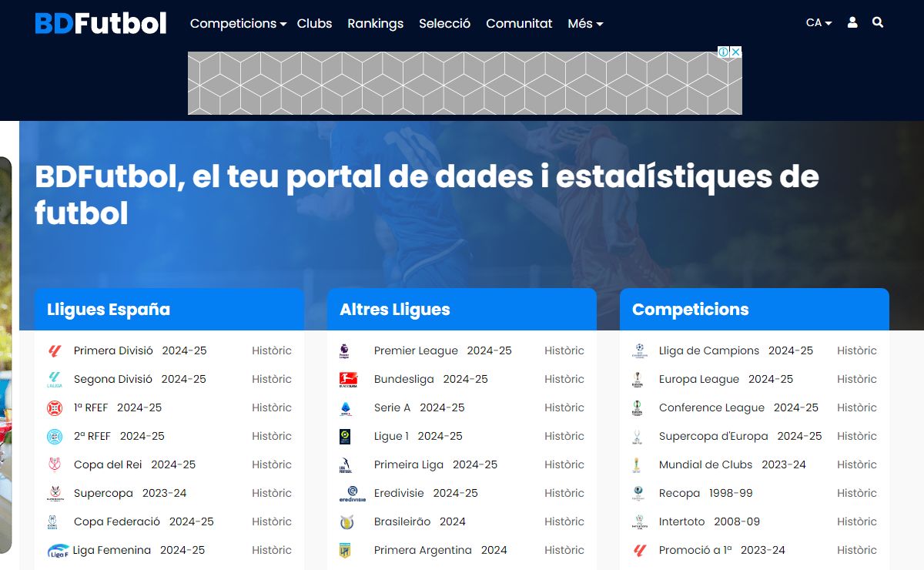Open Serie A 2024-25 link
Viewport: 924px width, 570px height.
pos(420,407)
